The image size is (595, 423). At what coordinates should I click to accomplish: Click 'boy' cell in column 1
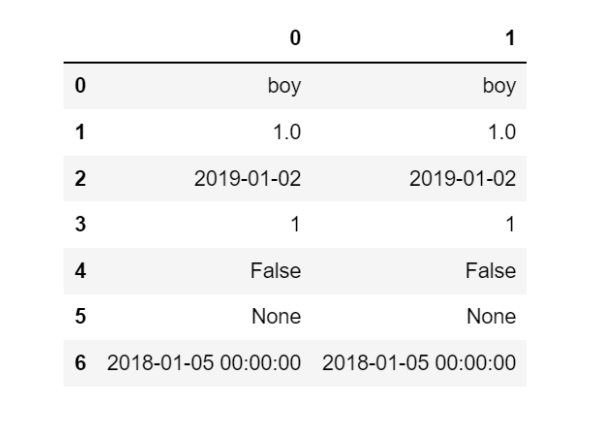[x=499, y=86]
